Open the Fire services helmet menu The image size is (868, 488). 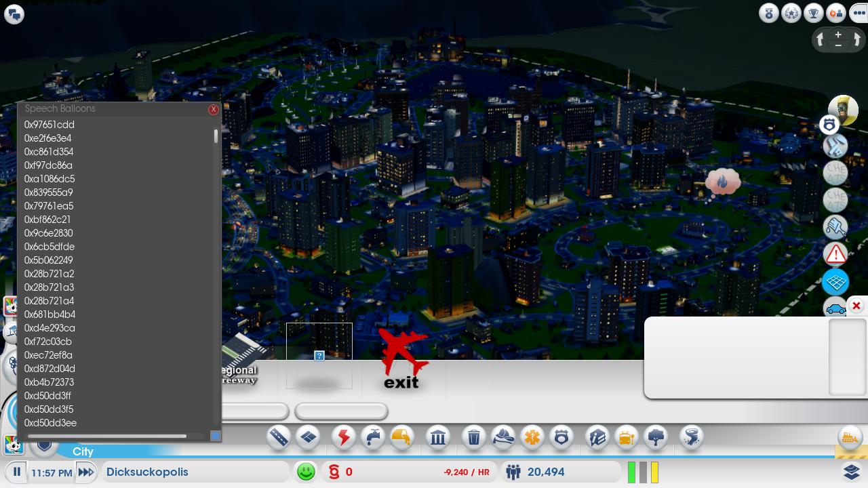(x=503, y=437)
